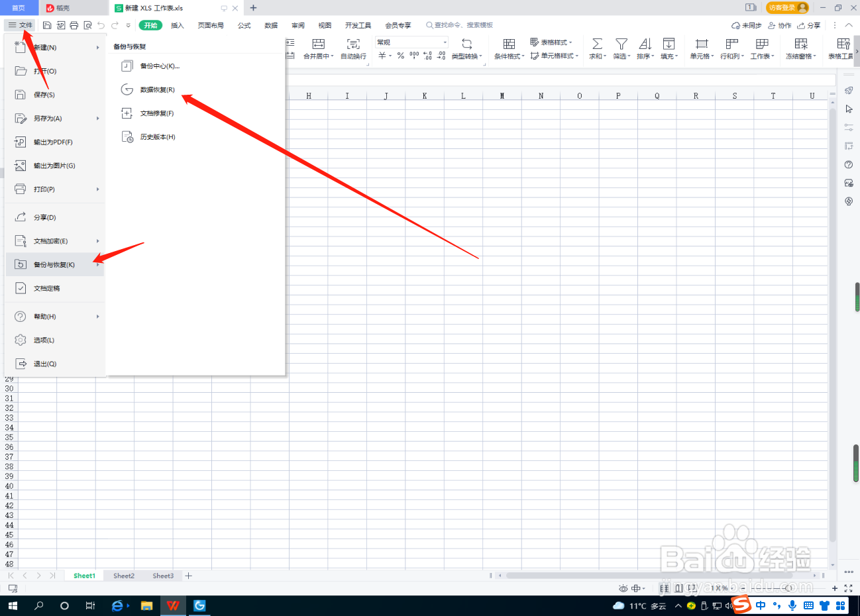Open number format combo box (常规)

tap(412, 42)
